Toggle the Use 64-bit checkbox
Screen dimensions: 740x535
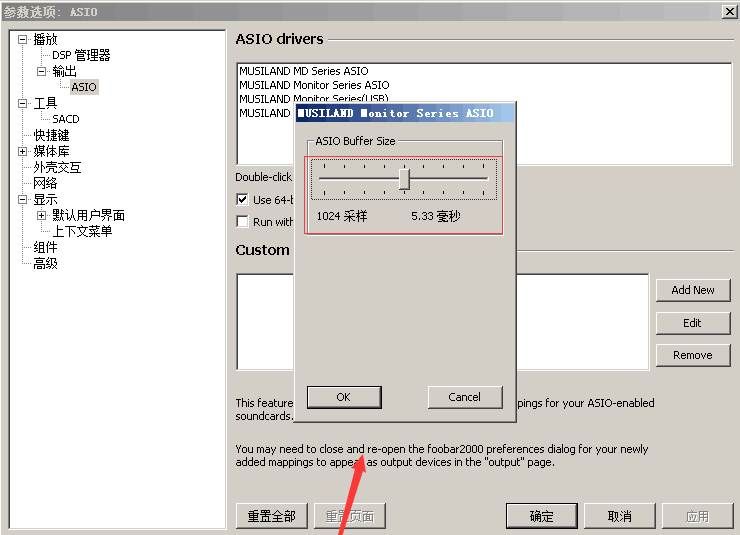point(242,200)
